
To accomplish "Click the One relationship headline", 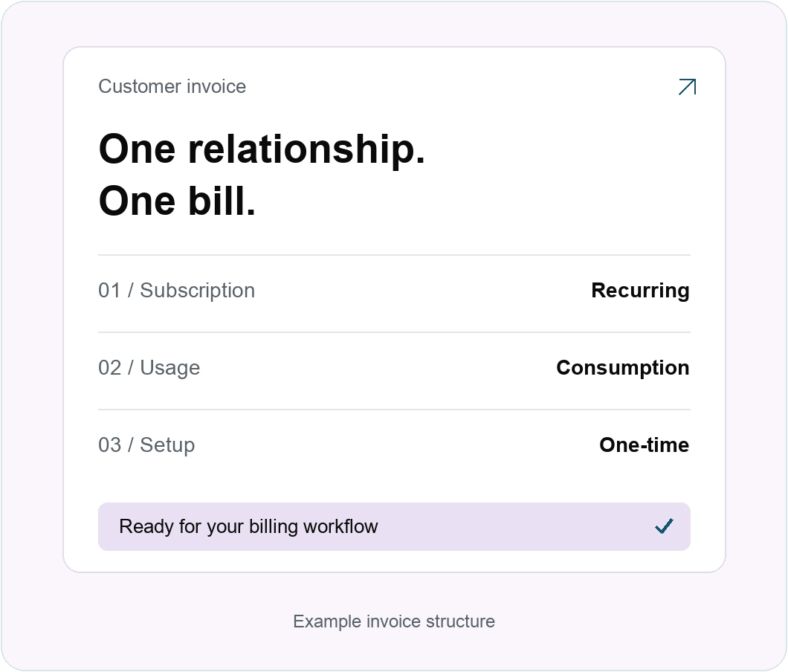I will [x=262, y=149].
